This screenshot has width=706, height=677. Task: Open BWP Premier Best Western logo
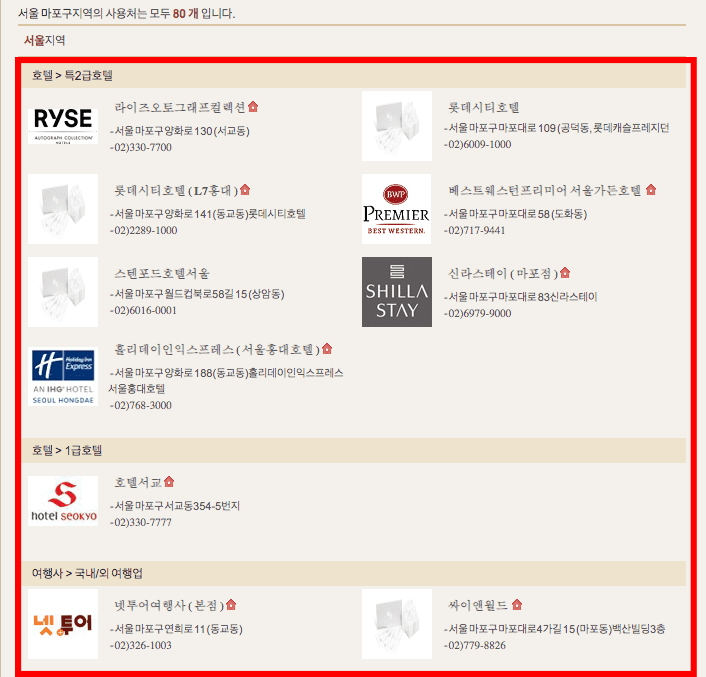tap(397, 209)
